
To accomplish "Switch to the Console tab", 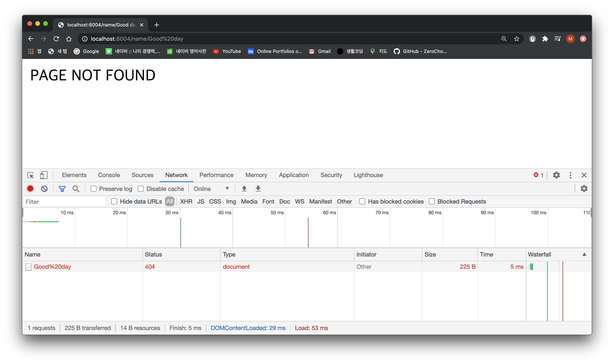I will click(x=109, y=175).
